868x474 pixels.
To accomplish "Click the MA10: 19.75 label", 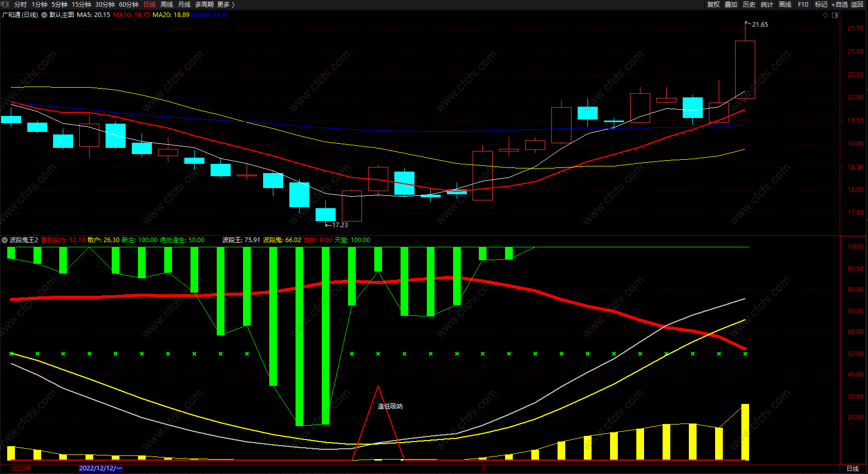I will (131, 15).
